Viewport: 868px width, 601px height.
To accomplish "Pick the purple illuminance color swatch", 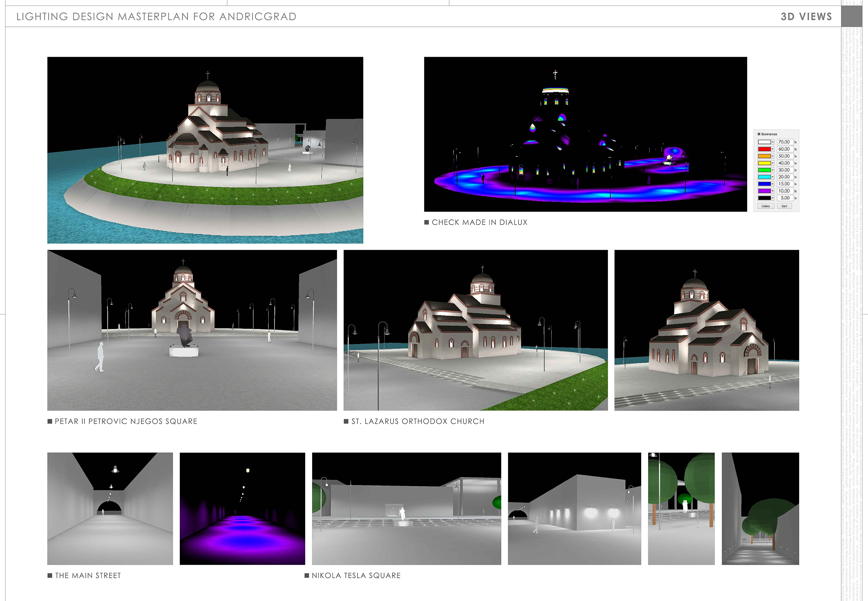I will tap(764, 191).
